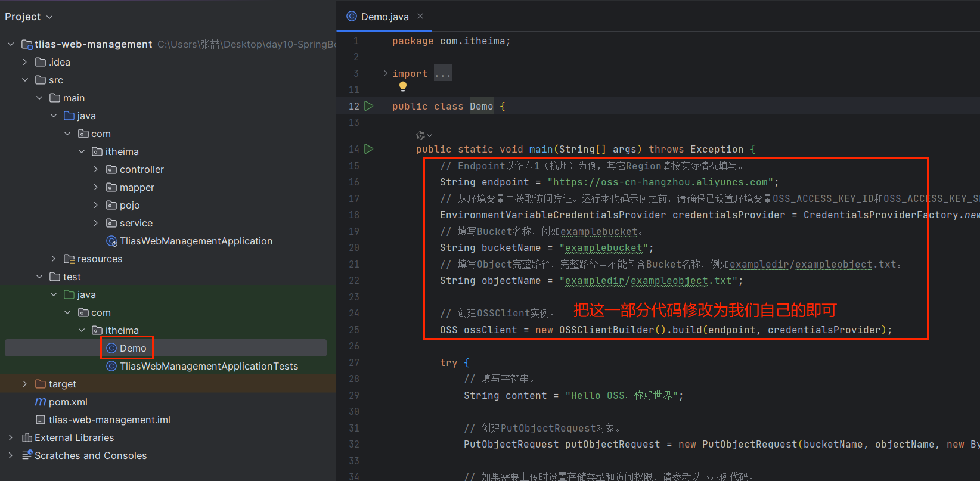This screenshot has height=481, width=980.
Task: Click the External Libraries icon
Action: [x=27, y=437]
